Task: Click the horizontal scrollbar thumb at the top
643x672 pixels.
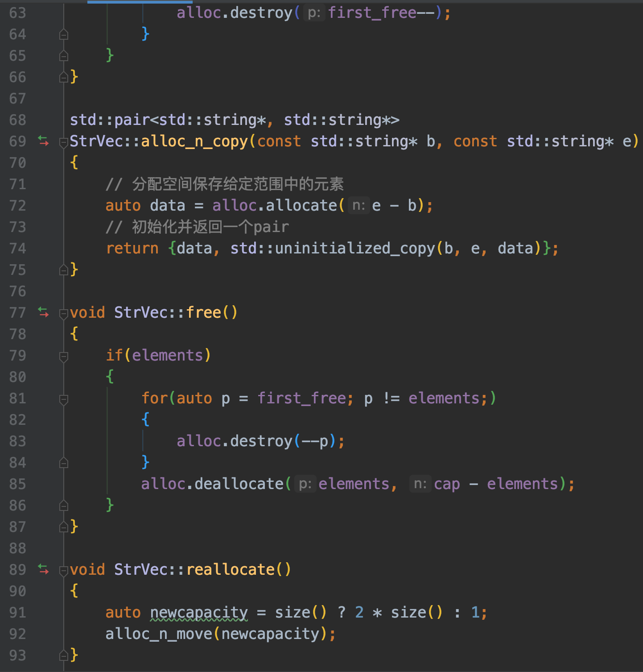Action: coord(140,2)
